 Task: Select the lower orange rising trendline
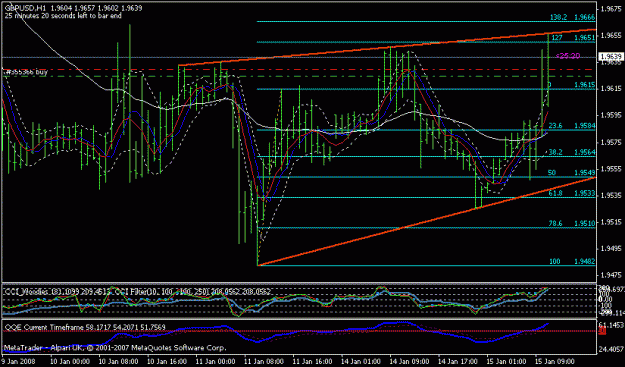426,221
